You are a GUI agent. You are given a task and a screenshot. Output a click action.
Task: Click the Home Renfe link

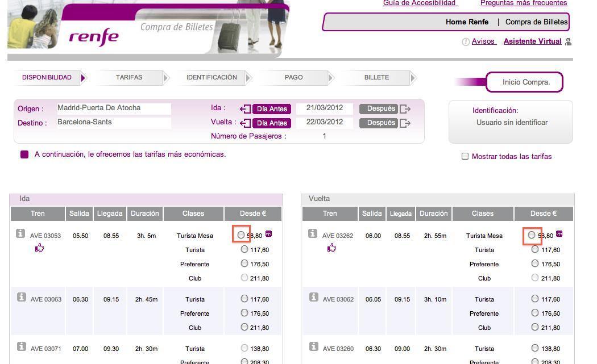tap(467, 22)
